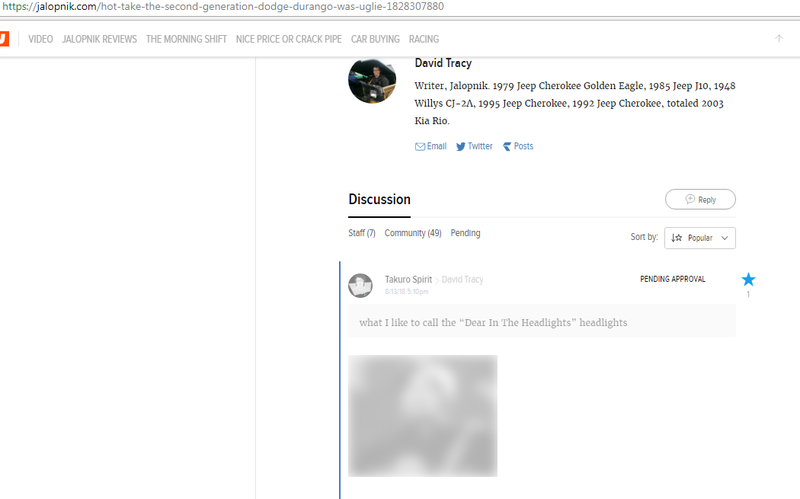Click David Tracy's author avatar

pos(372,80)
